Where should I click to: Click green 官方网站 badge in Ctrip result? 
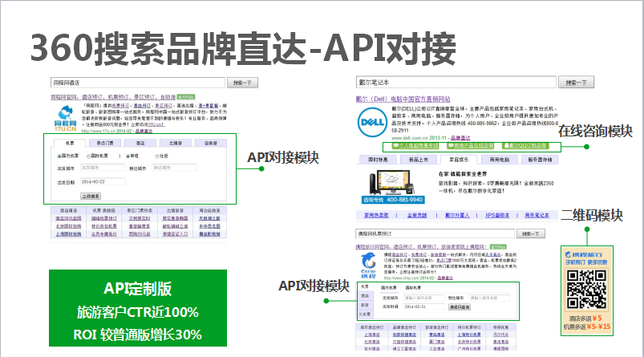tap(498, 247)
